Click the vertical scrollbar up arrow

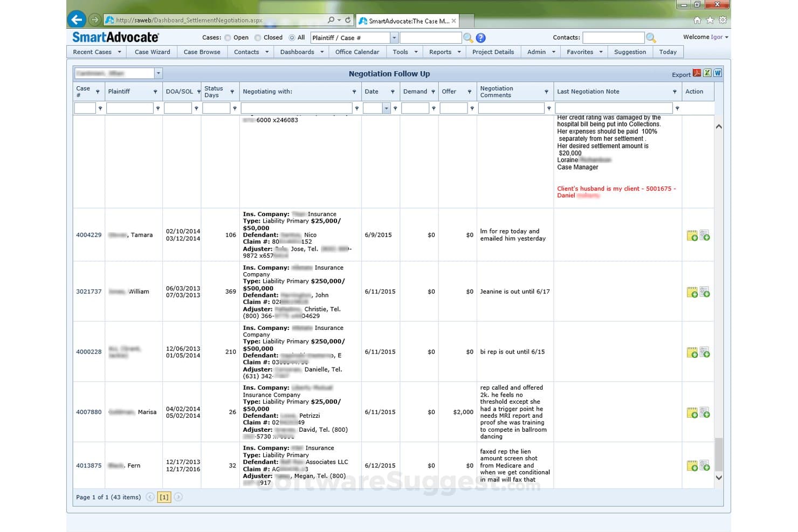coord(719,127)
